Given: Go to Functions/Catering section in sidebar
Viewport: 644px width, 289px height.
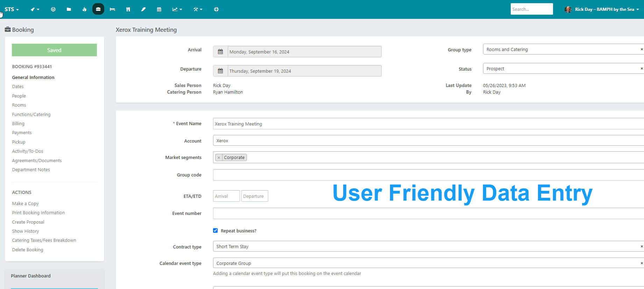Looking at the screenshot, I should point(31,114).
